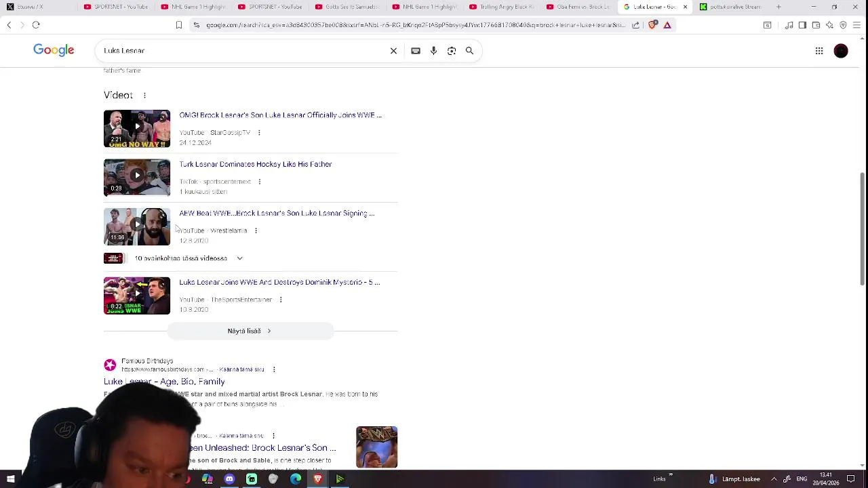868x488 pixels.
Task: Switch to the first SPORTSNET - YouTube tab
Action: point(115,7)
